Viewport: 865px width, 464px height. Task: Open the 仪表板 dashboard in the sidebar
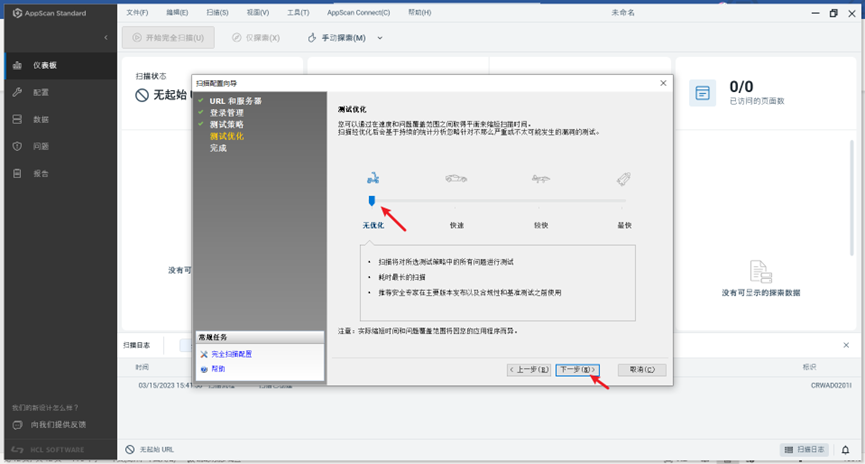tap(60, 65)
